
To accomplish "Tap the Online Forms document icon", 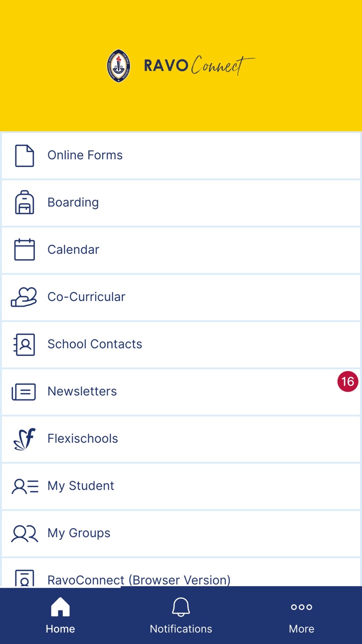I will [x=24, y=155].
